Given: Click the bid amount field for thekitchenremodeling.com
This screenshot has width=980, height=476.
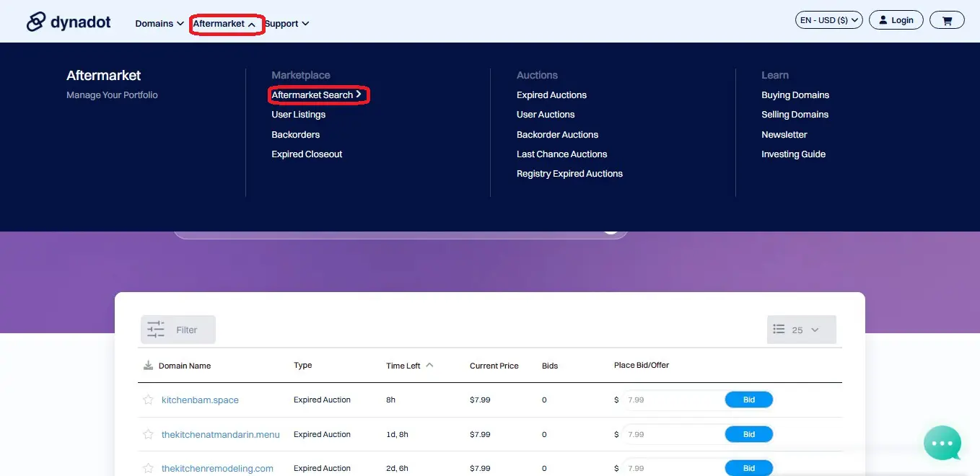Looking at the screenshot, I should (674, 468).
